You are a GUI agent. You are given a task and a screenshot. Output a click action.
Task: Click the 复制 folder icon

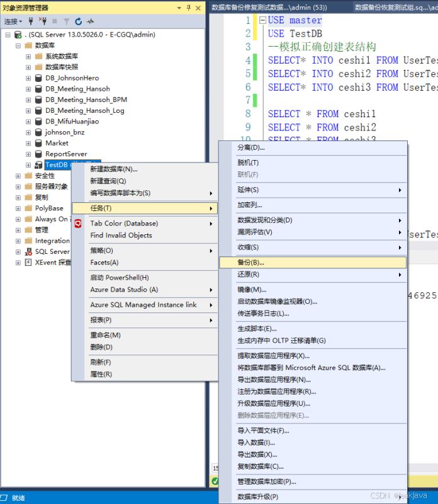28,197
